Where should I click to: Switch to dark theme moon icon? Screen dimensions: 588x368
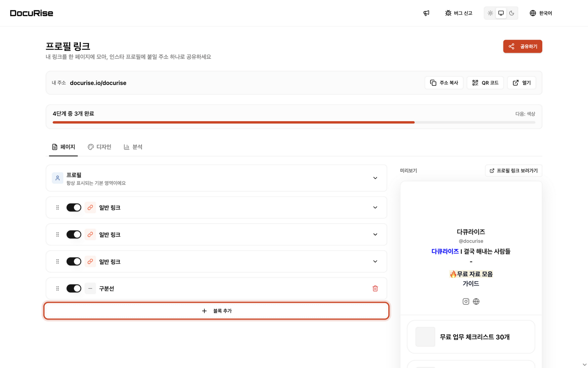tap(511, 13)
